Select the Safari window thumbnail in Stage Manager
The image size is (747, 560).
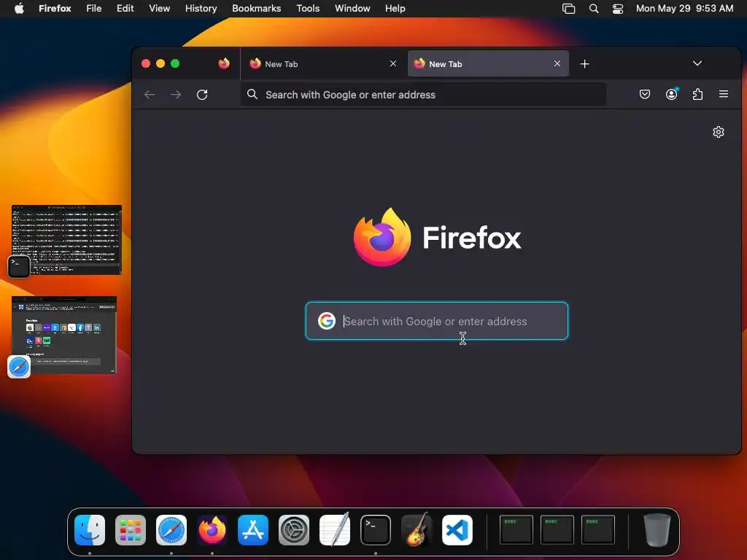tap(64, 335)
